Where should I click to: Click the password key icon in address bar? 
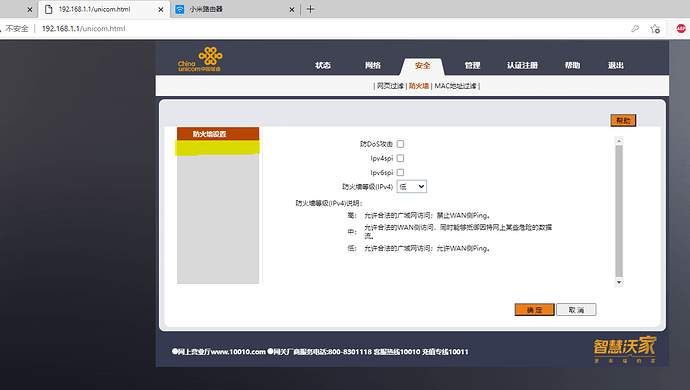point(635,29)
